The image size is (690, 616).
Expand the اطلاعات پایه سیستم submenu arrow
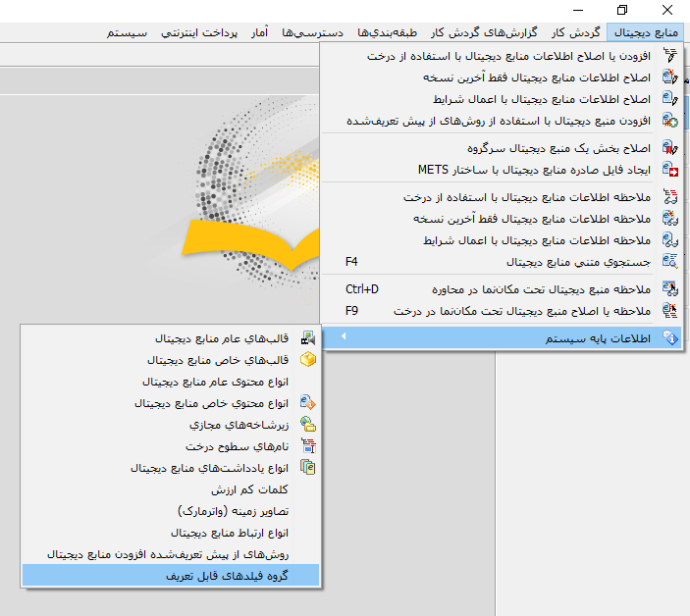click(343, 338)
